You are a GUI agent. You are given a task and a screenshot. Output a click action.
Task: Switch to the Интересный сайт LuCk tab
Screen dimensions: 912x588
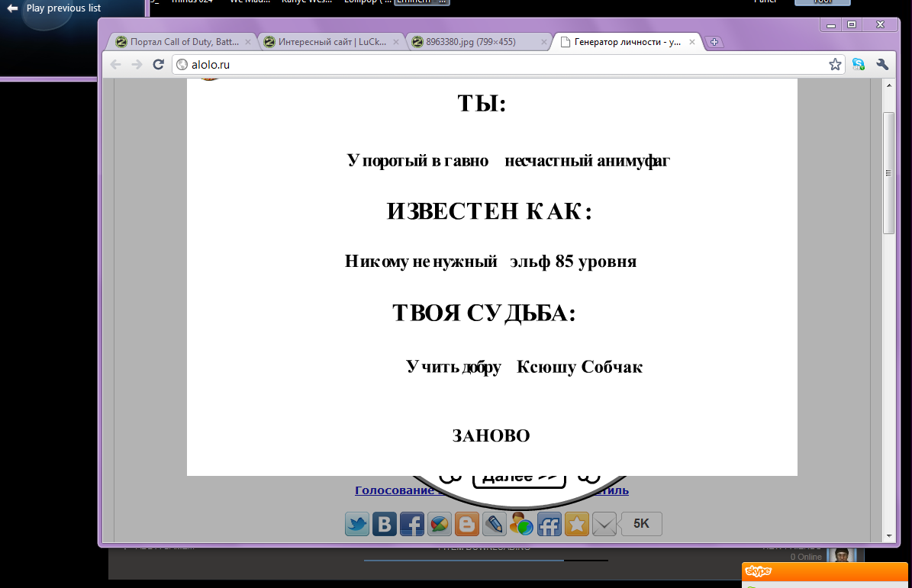point(332,42)
